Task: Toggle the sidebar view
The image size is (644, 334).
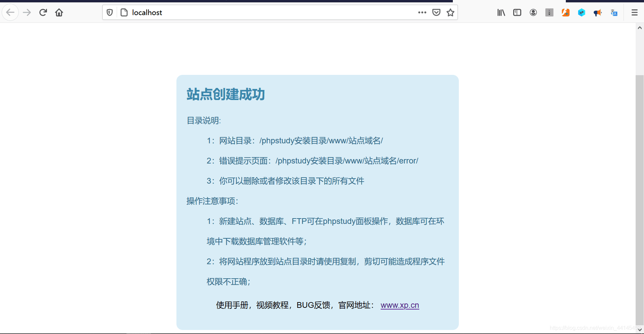Action: click(x=517, y=13)
